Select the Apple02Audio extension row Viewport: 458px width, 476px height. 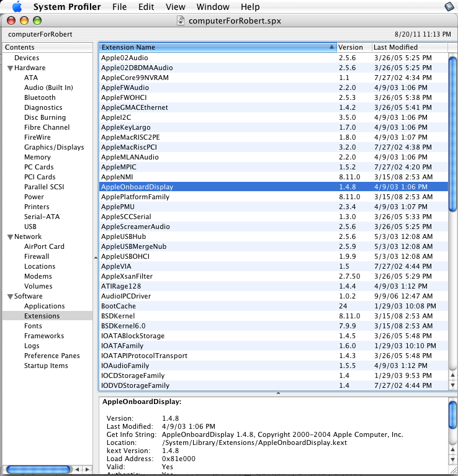274,58
